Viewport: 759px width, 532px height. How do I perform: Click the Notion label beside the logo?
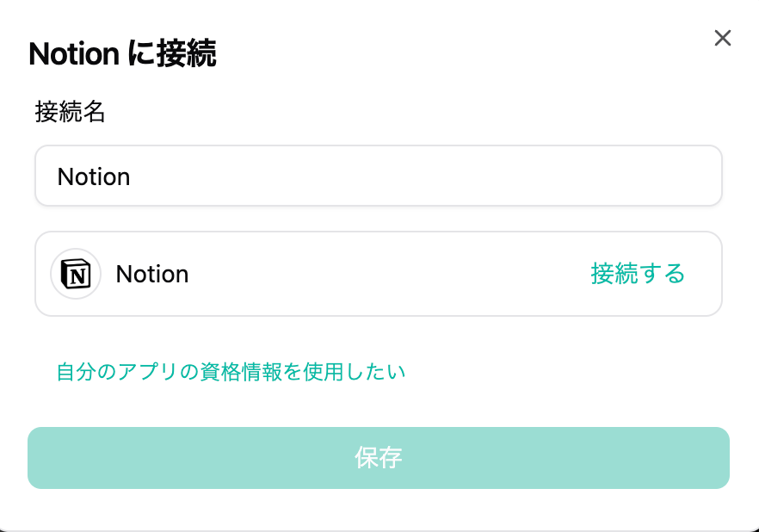152,274
